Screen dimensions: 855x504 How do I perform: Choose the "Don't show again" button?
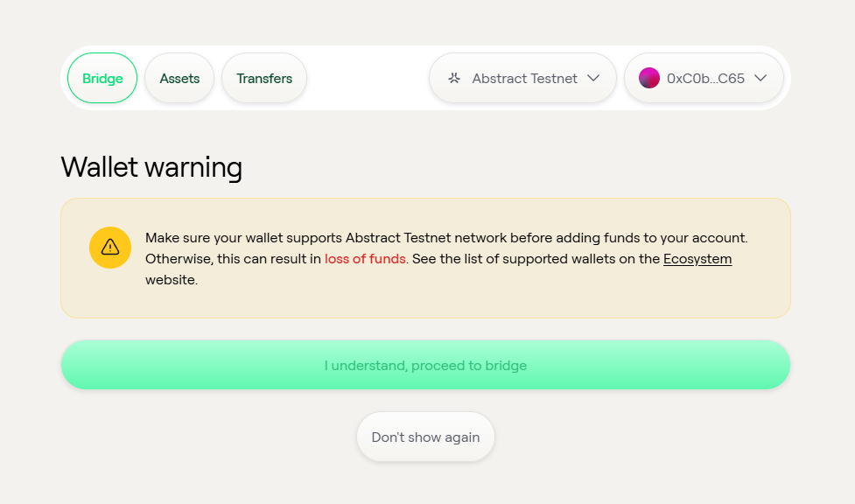tap(425, 437)
